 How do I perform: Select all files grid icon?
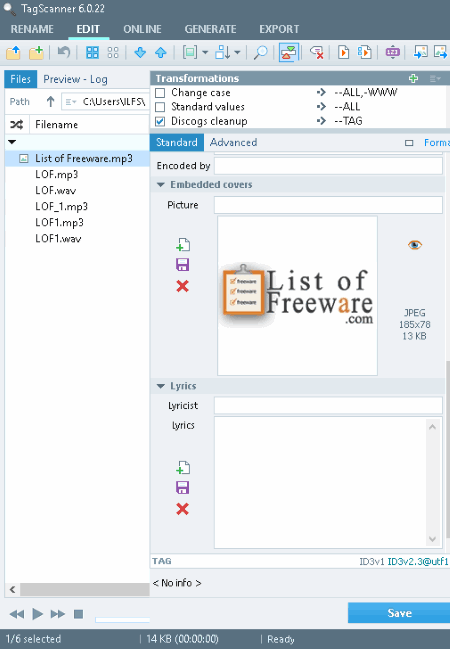coord(92,53)
